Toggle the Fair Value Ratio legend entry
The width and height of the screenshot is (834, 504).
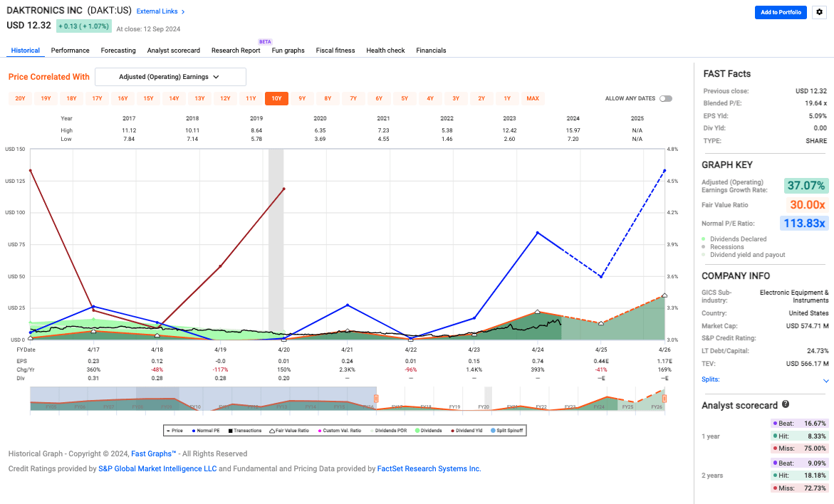pos(289,431)
